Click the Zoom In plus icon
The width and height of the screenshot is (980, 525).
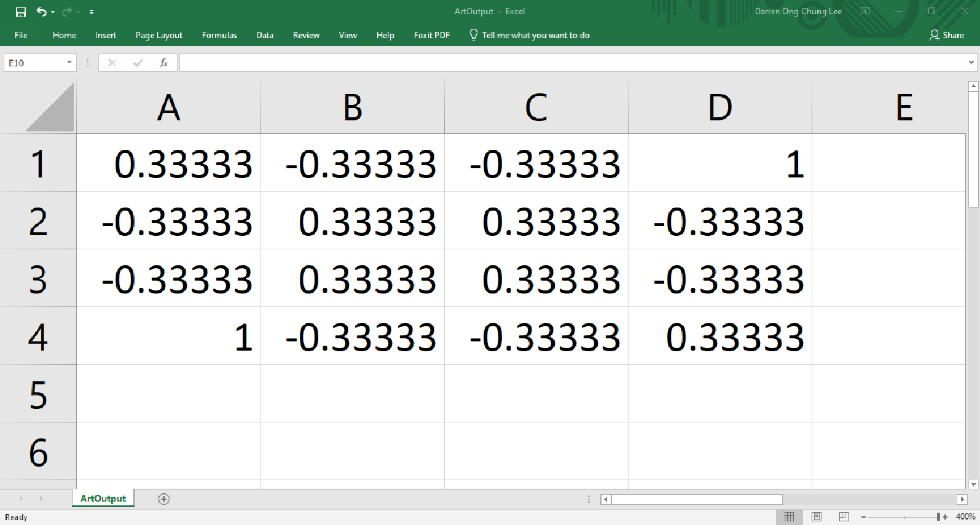(x=945, y=517)
